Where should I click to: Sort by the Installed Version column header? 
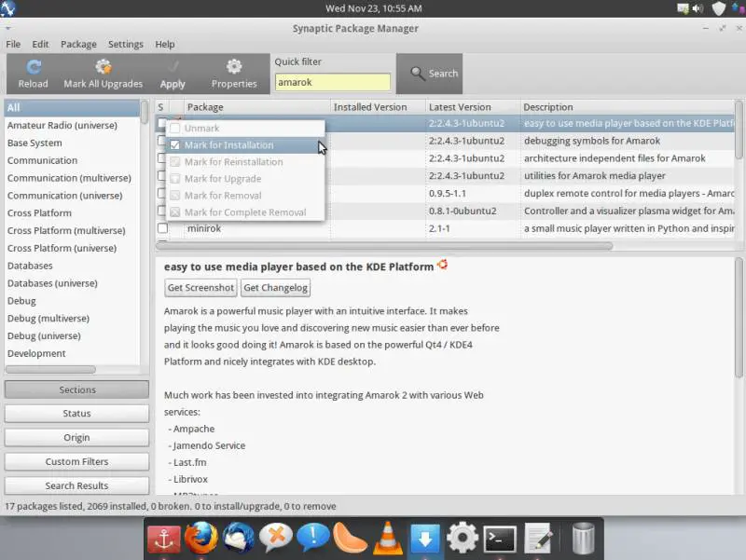pos(378,107)
